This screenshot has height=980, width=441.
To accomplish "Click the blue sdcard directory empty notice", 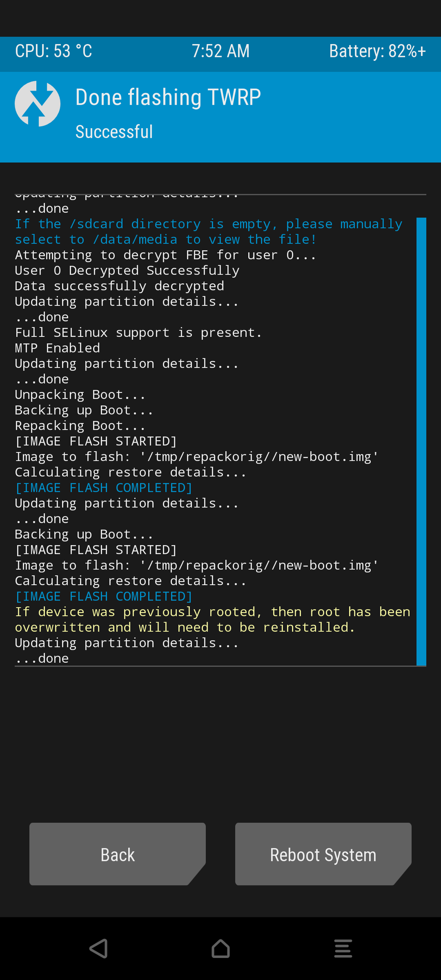I will [209, 232].
